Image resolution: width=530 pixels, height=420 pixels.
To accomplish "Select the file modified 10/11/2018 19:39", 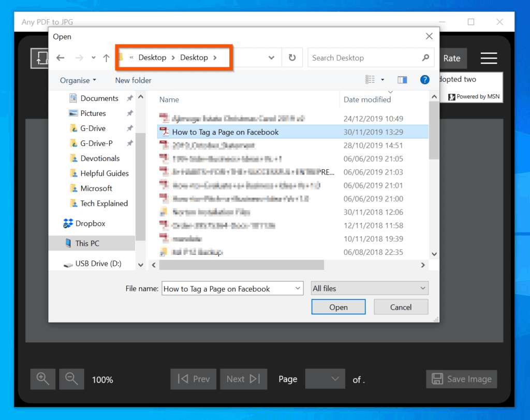I will [293, 239].
